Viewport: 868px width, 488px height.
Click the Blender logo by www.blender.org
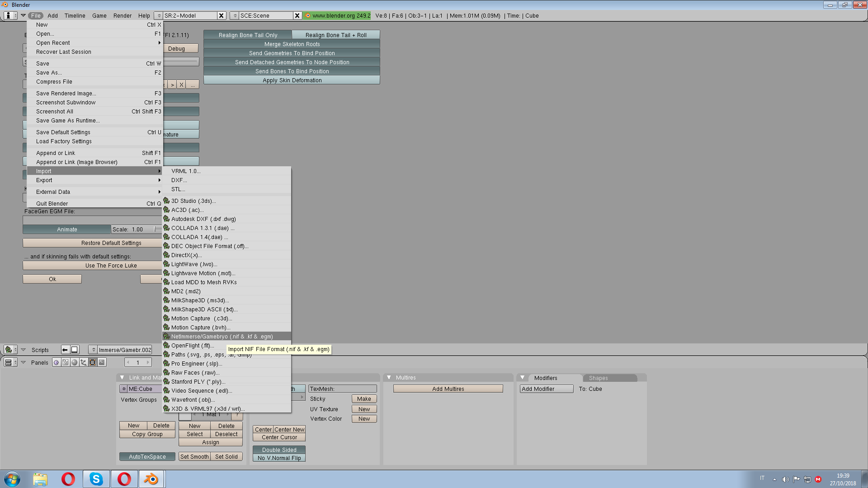pyautogui.click(x=308, y=15)
